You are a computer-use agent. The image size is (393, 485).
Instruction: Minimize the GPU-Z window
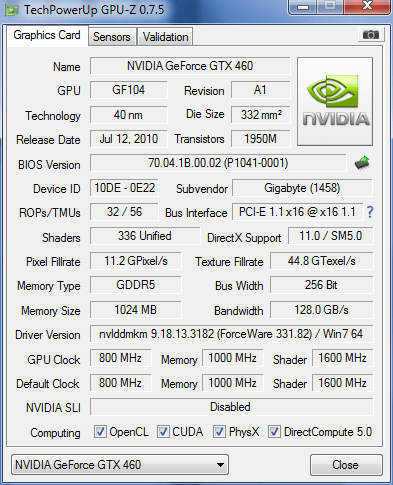point(303,7)
